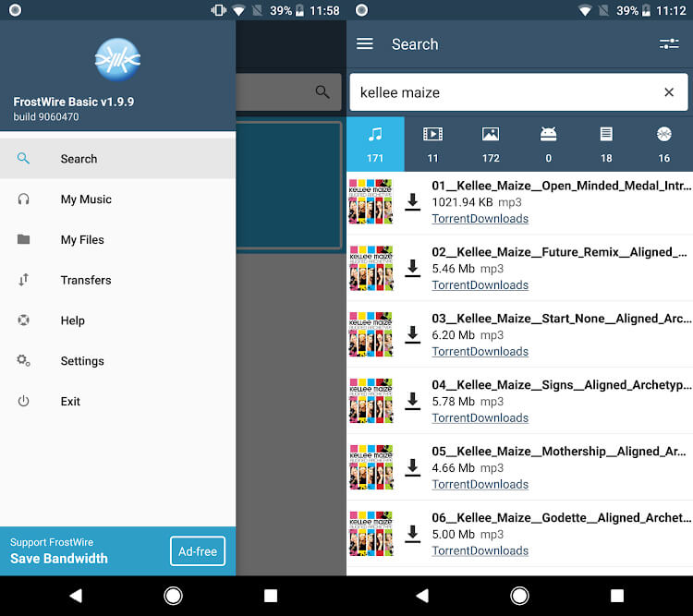Image resolution: width=693 pixels, height=616 pixels.
Task: Click the headphones icon beside My Music
Action: [x=23, y=199]
